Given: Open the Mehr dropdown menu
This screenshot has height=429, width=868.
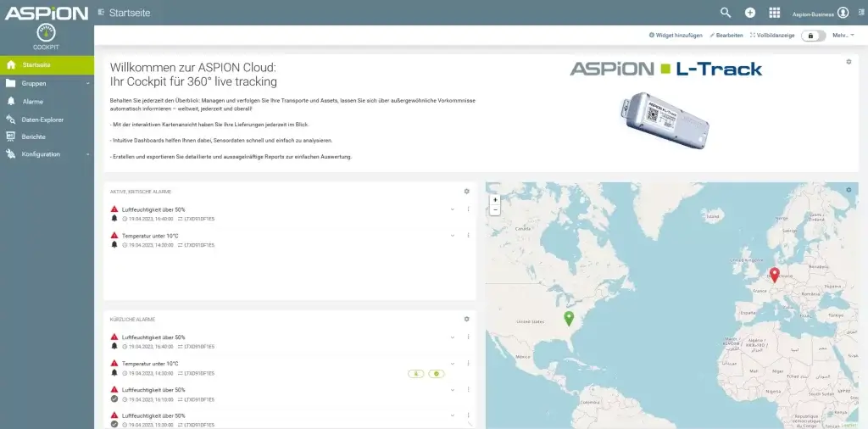Looking at the screenshot, I should 843,36.
